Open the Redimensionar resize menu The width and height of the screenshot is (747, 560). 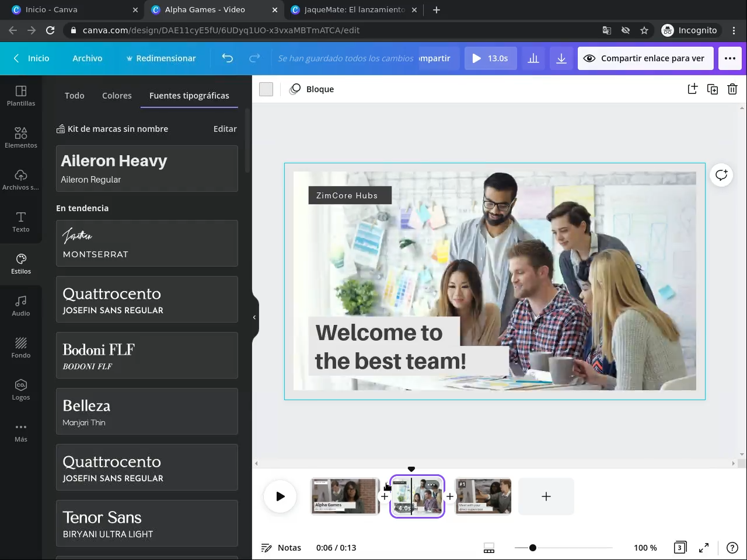click(x=161, y=58)
